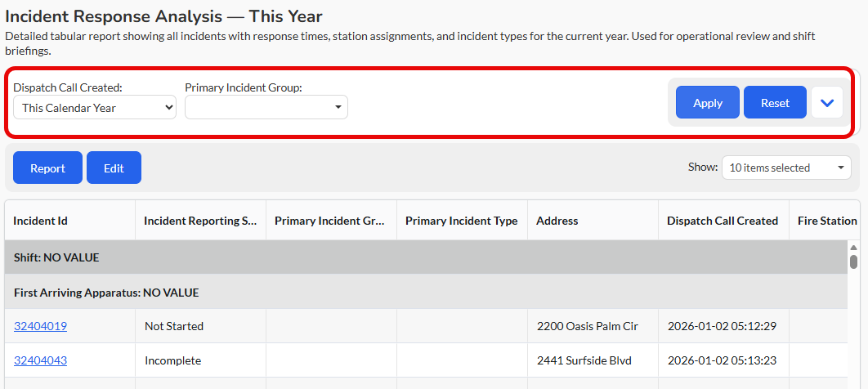Expand filter options with the blue chevron

[x=827, y=103]
